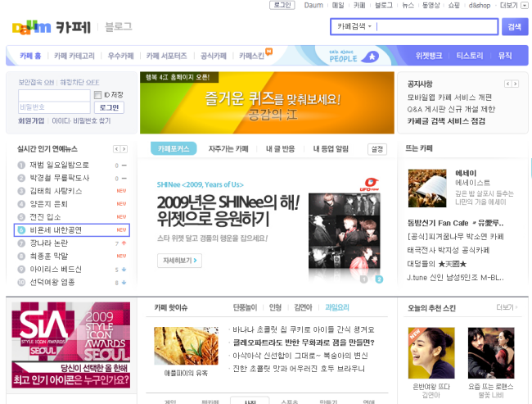
Task: Open the 카페검색 dropdown in search box
Action: [354, 26]
